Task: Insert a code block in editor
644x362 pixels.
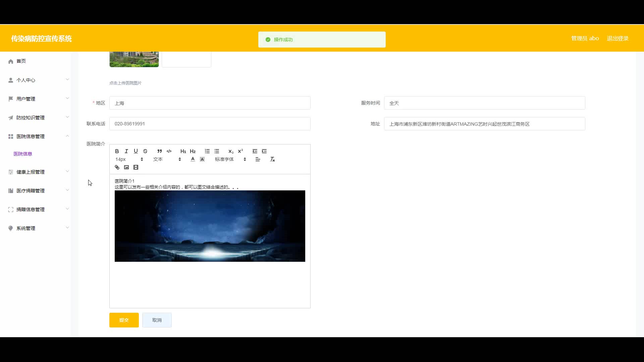Action: tap(169, 151)
